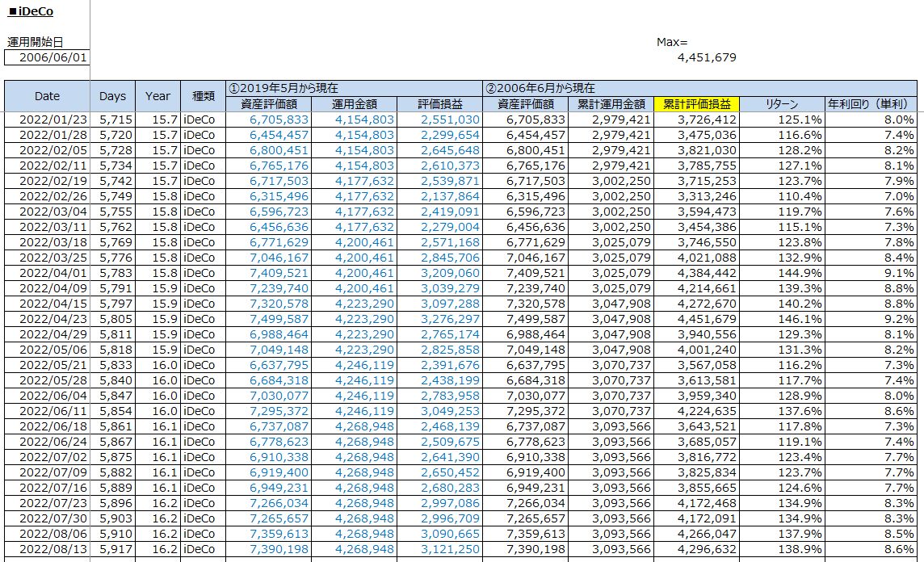
Task: Click the Days column header
Action: pyautogui.click(x=112, y=96)
